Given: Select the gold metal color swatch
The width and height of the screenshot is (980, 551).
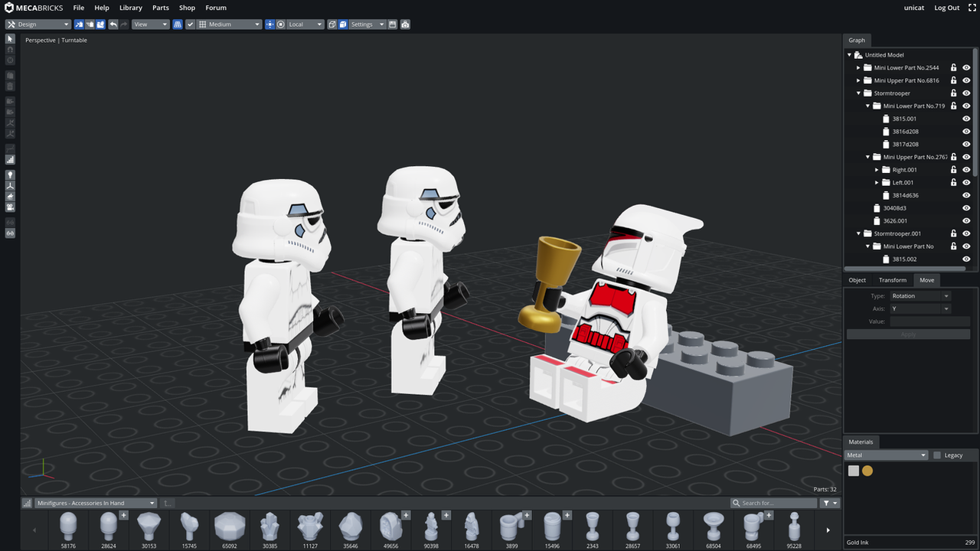Looking at the screenshot, I should click(x=867, y=471).
